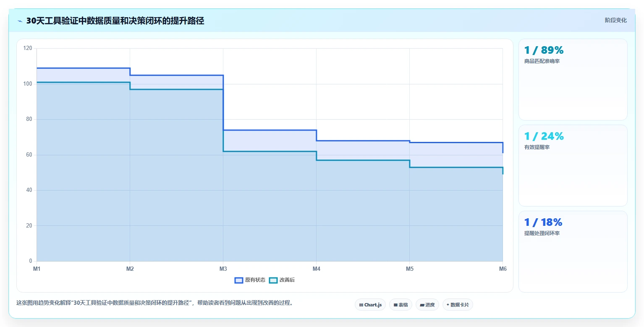644x327 pixels.
Task: Click the 120 y-axis value
Action: (28, 48)
